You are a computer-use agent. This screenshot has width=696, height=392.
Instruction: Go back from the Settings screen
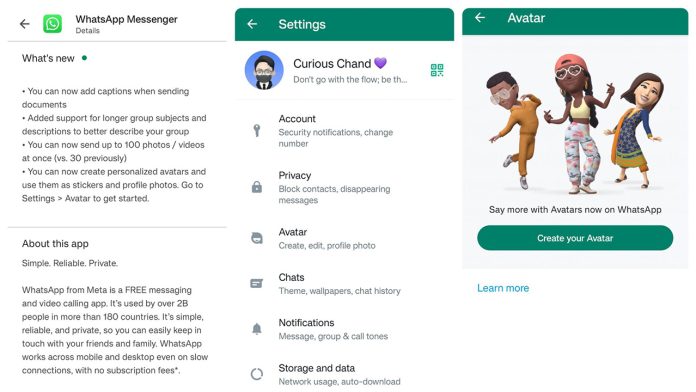tap(252, 24)
